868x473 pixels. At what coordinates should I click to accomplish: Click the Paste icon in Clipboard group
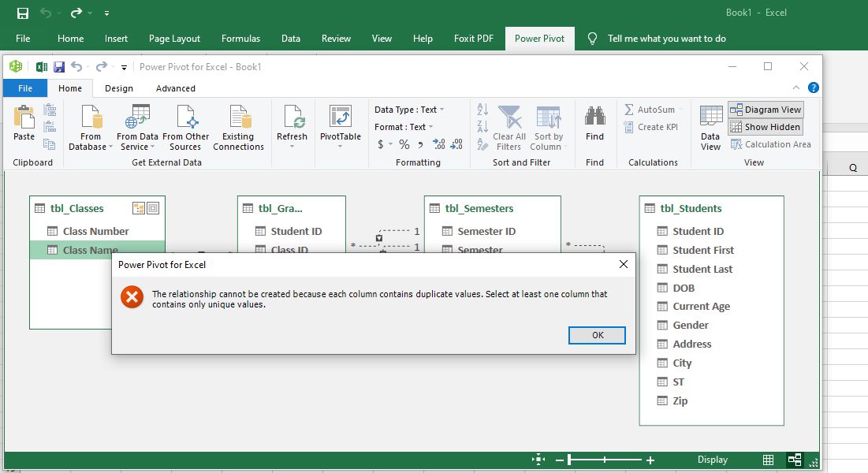(x=24, y=122)
